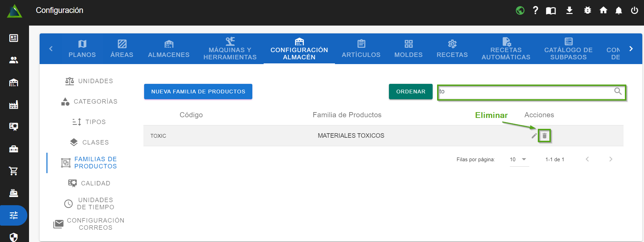The image size is (644, 242).
Task: Switch to the RECETAS tab
Action: click(452, 49)
